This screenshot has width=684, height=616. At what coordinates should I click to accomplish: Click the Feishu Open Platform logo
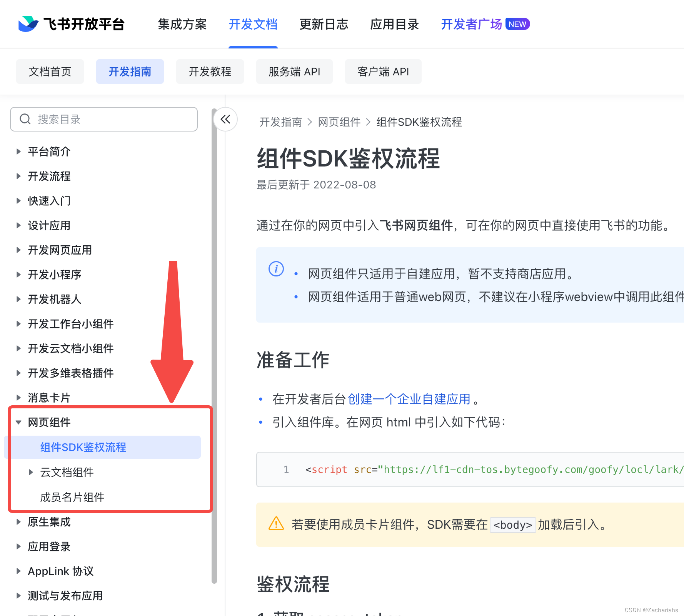tap(72, 24)
